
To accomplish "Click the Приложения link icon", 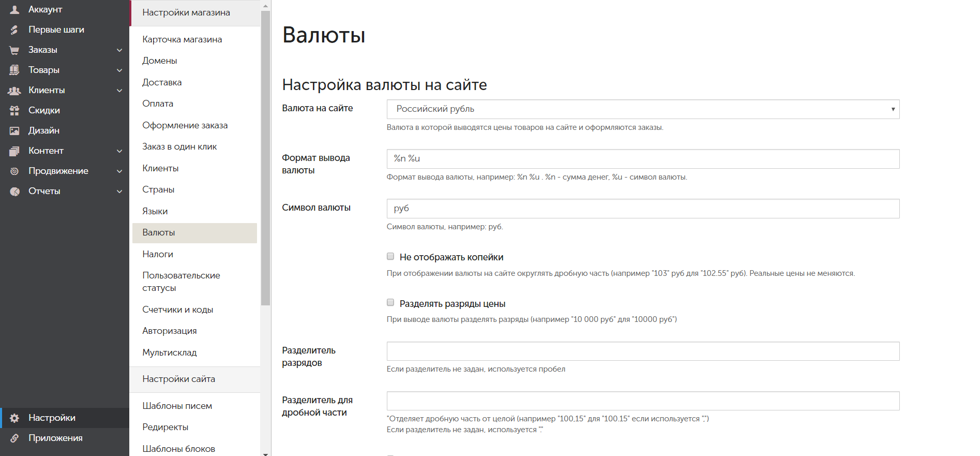I will pos(14,438).
